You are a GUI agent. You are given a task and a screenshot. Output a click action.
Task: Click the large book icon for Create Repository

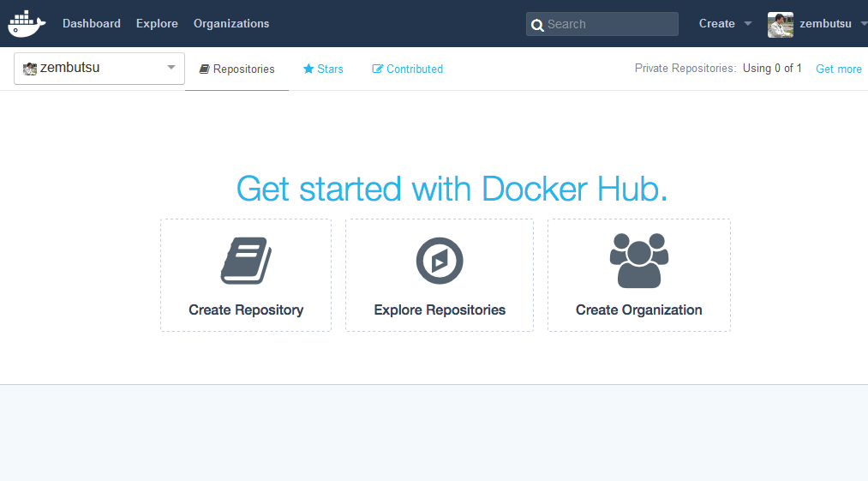click(246, 261)
